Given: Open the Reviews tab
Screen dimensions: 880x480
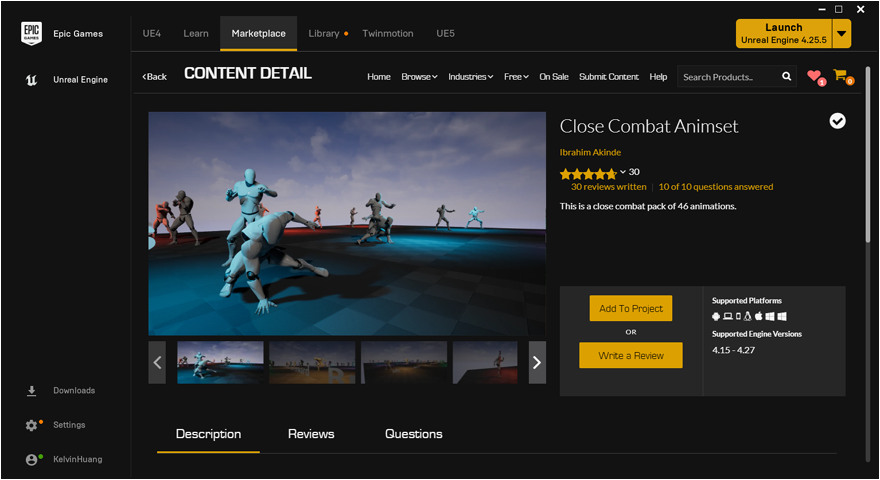Looking at the screenshot, I should tap(311, 434).
